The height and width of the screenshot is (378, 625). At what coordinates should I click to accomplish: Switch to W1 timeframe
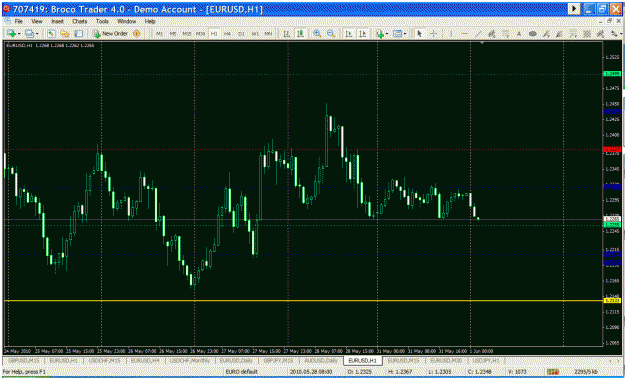(x=255, y=34)
